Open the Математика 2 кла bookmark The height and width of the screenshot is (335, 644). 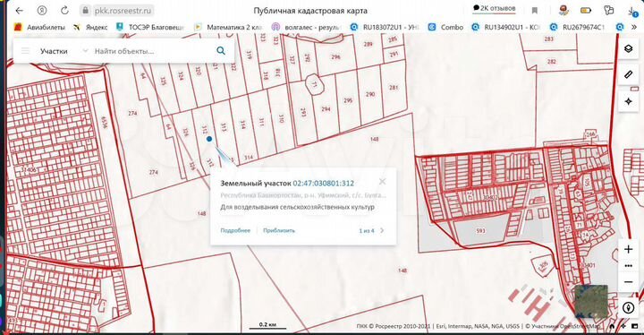[228, 27]
